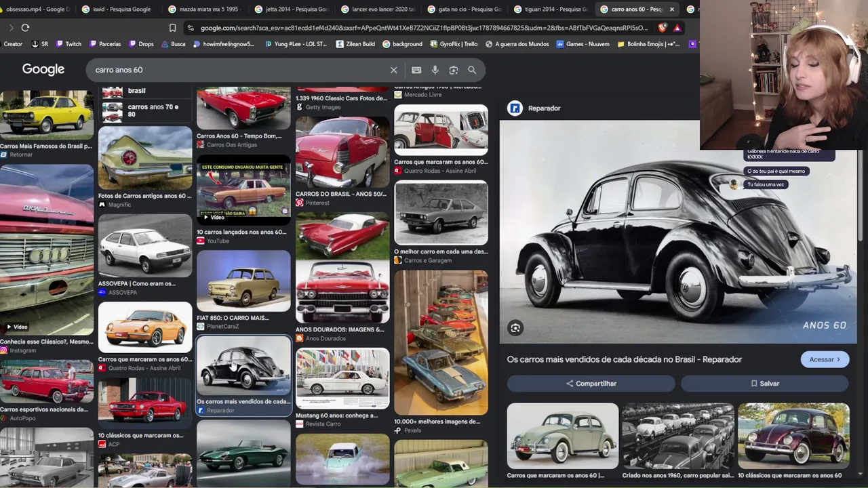This screenshot has height=488, width=868.
Task: Open Brave Shields lion icon
Action: point(663,28)
